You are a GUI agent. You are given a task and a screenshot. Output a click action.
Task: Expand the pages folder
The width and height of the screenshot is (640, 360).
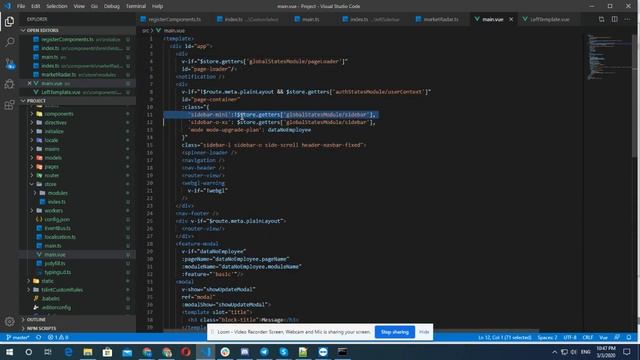pos(51,167)
